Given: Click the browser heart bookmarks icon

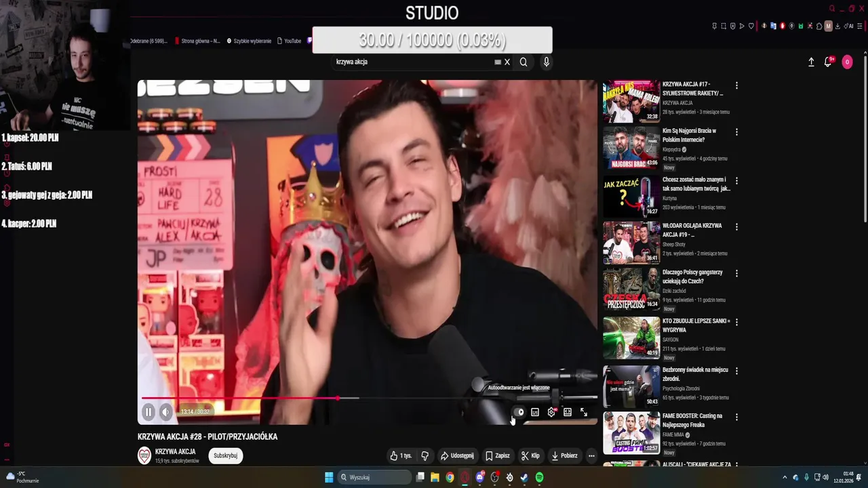Looking at the screenshot, I should click(751, 26).
